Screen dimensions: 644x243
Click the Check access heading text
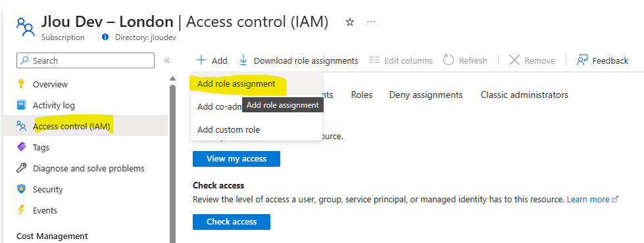218,186
